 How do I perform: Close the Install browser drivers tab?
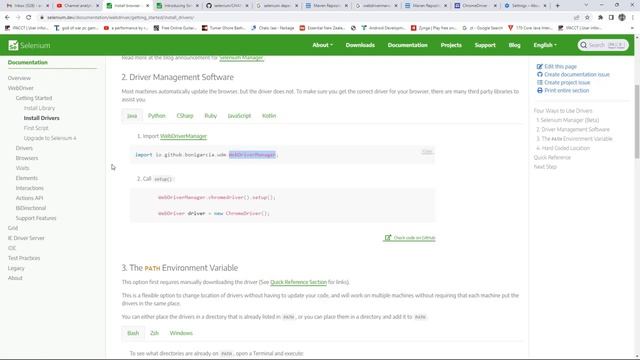coord(148,6)
